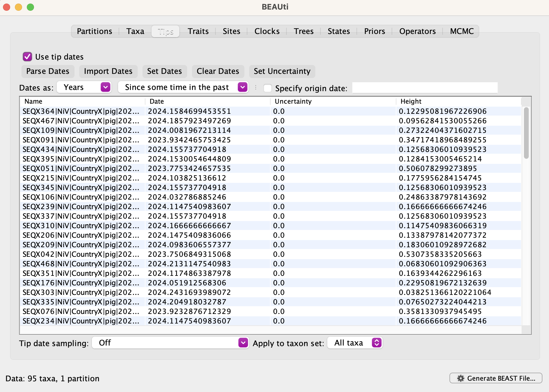Enable the Specify origin date checkbox
Image resolution: width=549 pixels, height=392 pixels.
coord(268,88)
